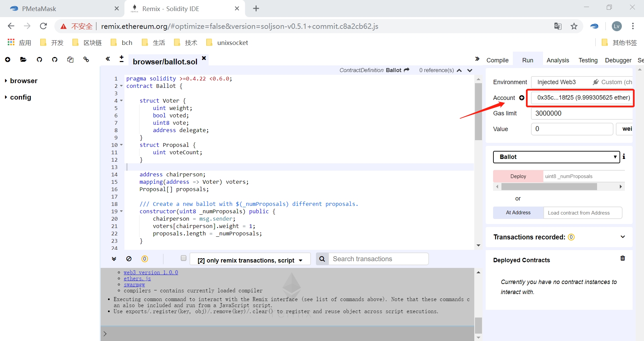Open the Ballot contract dropdown
644x341 pixels.
(x=556, y=157)
